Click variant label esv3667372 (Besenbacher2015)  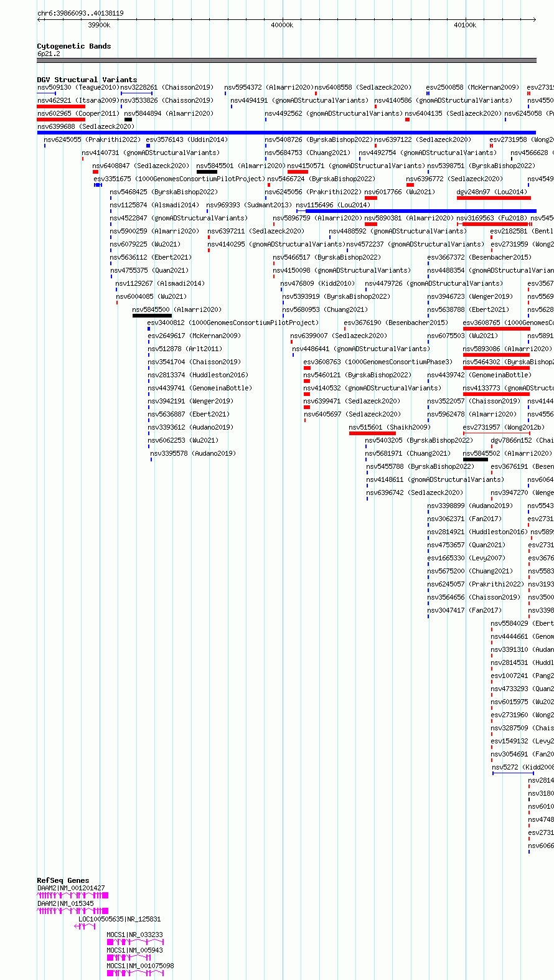tap(479, 257)
